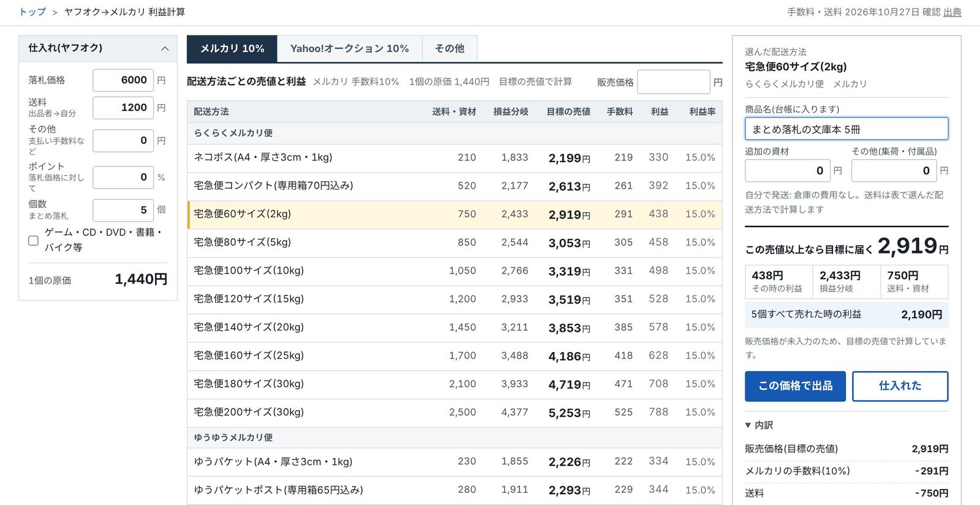Choose the 宅急便140サイズ(20kg) row
The image size is (980, 505).
tap(454, 328)
